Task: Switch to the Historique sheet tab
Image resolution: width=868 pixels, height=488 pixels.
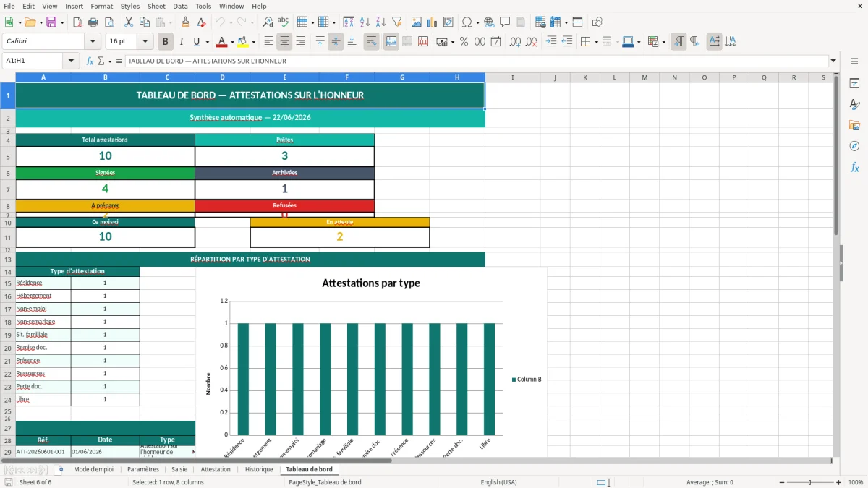Action: (259, 469)
